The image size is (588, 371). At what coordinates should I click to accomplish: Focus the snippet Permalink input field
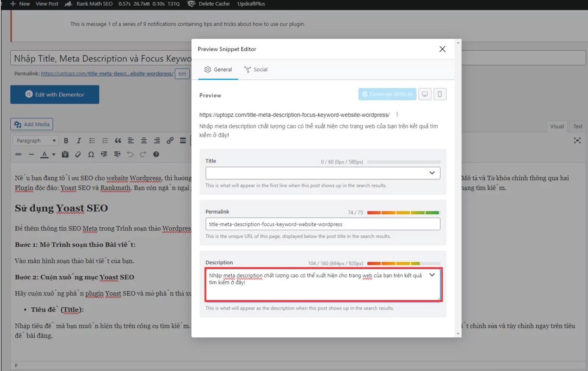click(323, 224)
